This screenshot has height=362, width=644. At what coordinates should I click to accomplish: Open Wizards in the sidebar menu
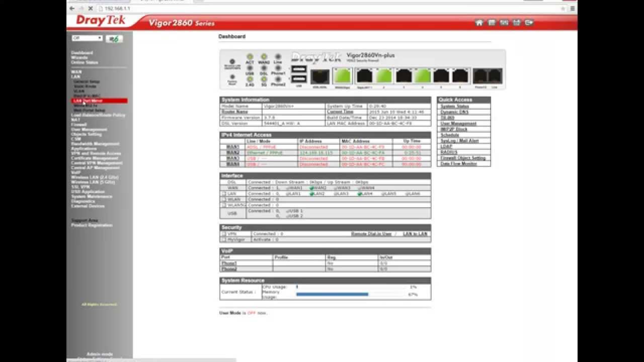tap(79, 58)
